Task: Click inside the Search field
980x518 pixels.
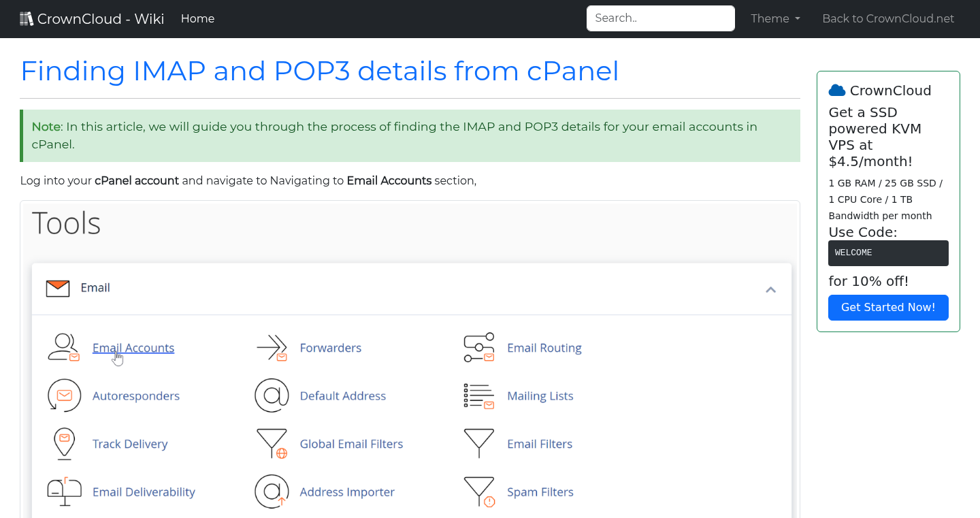Action: pyautogui.click(x=660, y=18)
